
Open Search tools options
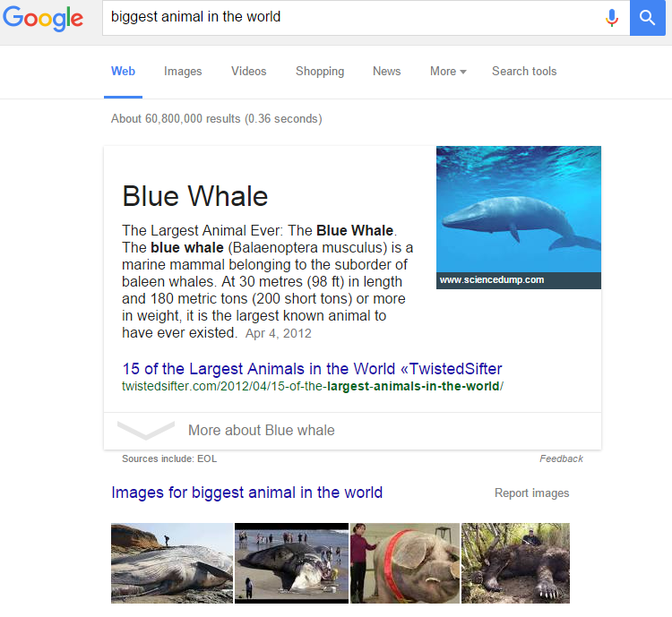(524, 71)
